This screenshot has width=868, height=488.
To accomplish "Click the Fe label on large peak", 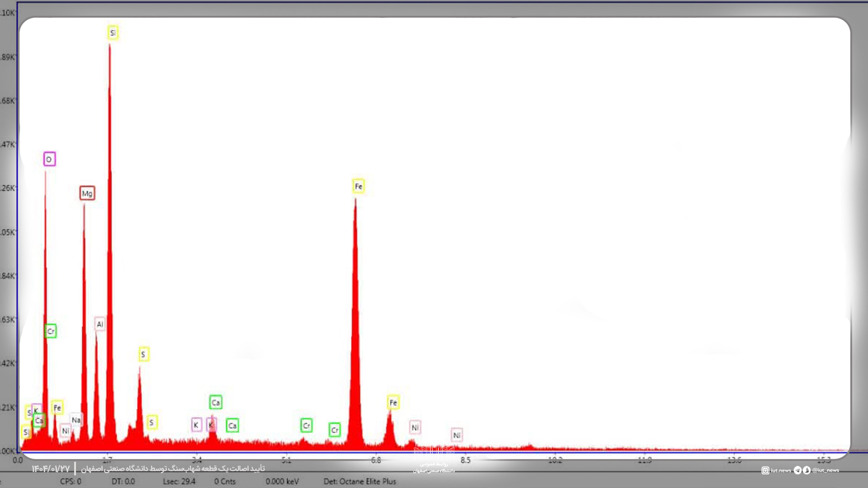I will 359,186.
